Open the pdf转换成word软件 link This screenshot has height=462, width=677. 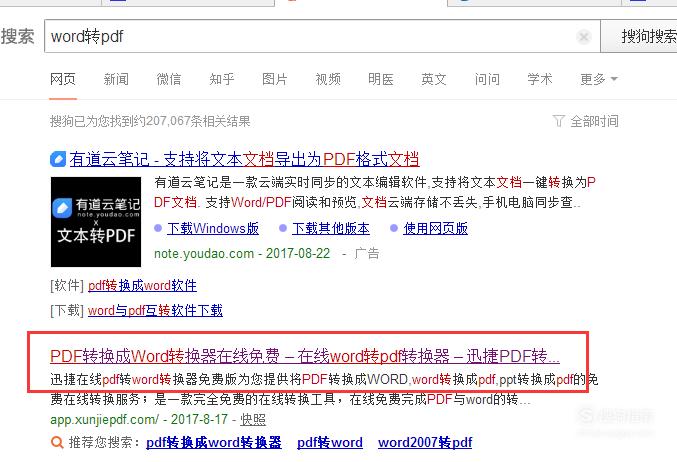click(x=142, y=285)
